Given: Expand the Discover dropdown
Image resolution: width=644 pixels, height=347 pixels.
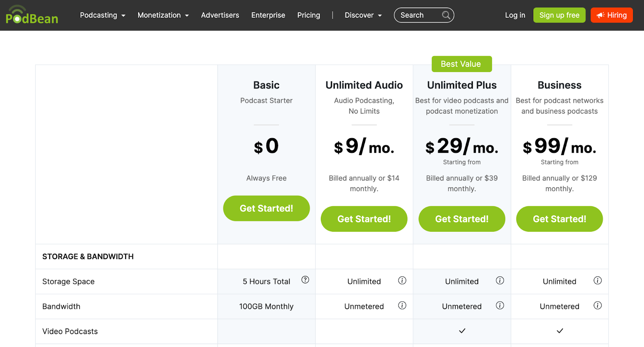Looking at the screenshot, I should point(363,15).
